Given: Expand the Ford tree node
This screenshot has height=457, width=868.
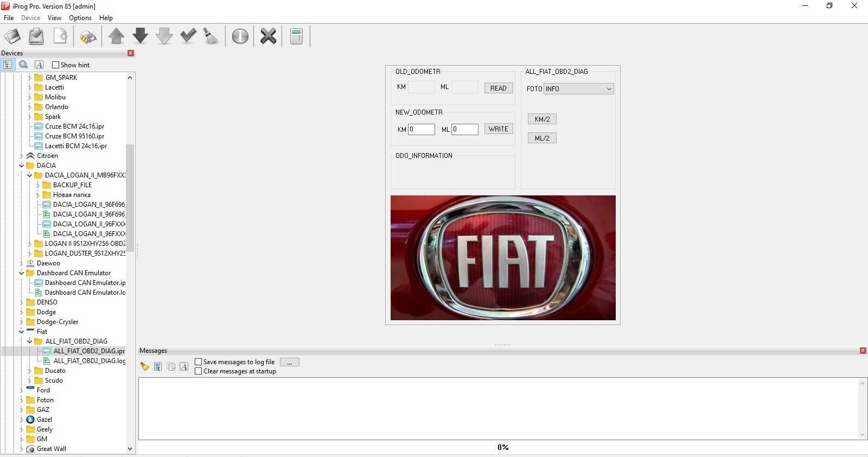Looking at the screenshot, I should tap(21, 390).
